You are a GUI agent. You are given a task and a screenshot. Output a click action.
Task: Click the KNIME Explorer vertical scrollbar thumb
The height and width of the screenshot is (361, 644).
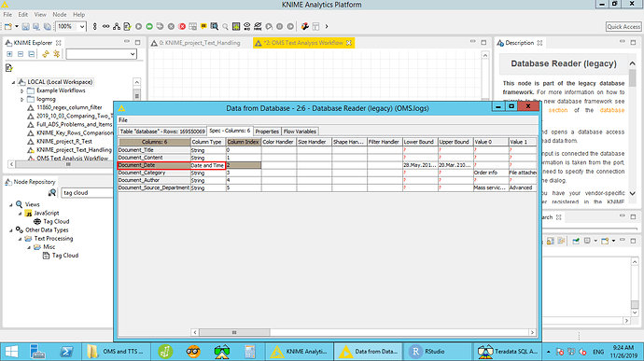pos(137,95)
